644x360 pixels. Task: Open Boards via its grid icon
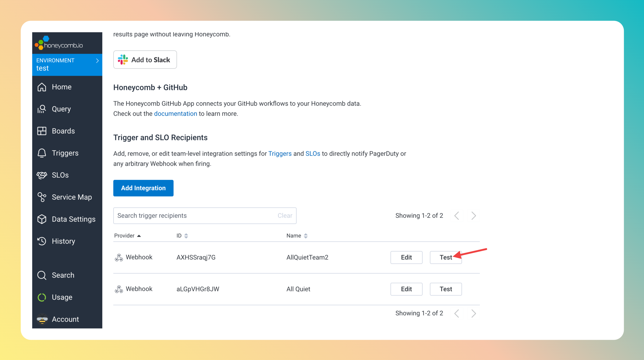[42, 131]
